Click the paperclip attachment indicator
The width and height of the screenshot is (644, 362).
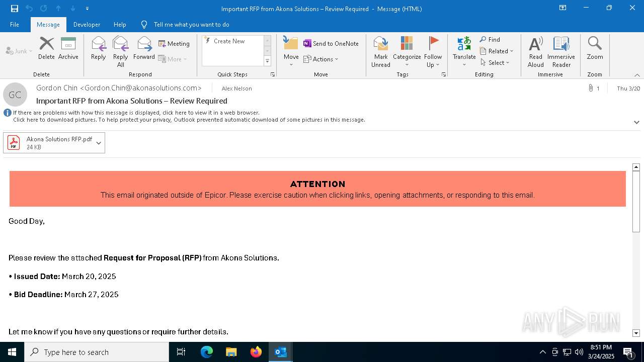[x=591, y=88]
